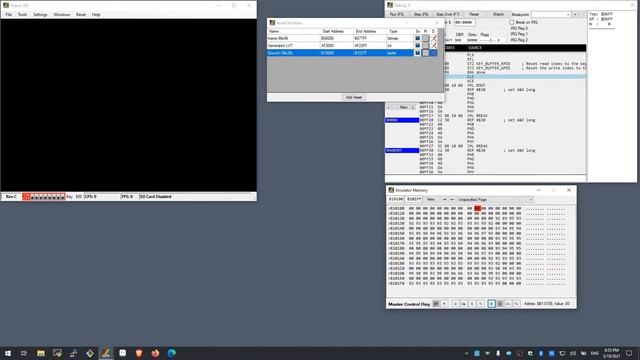This screenshot has width=640, height=360.
Task: Click the start address field in Emulator Memory
Action: tap(396, 200)
